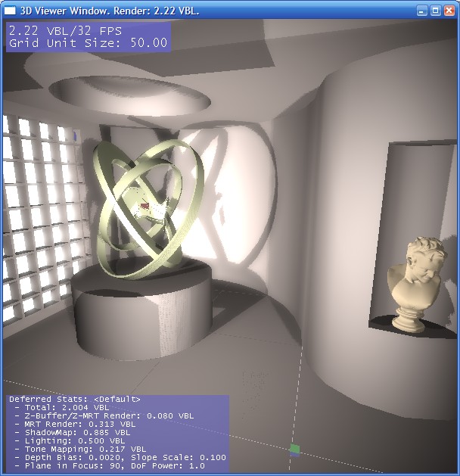Screen dimensions: 460x476
Task: Close the 3D Viewer Window
Action: pyautogui.click(x=449, y=11)
